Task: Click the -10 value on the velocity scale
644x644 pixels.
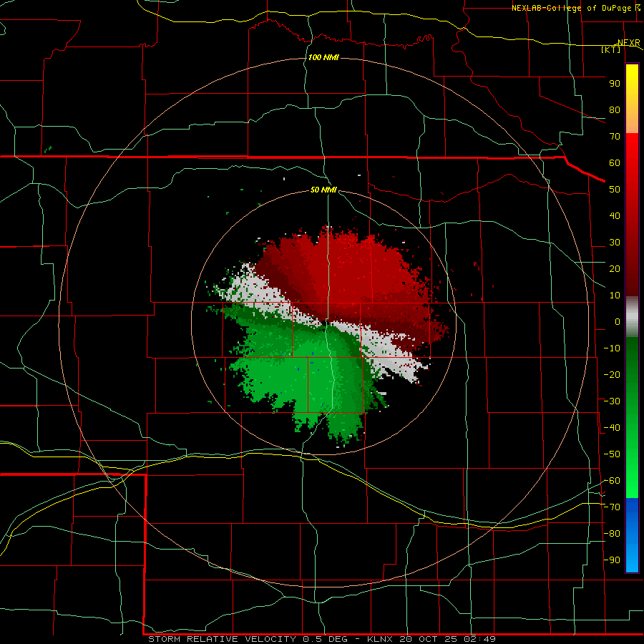Action: (x=612, y=348)
